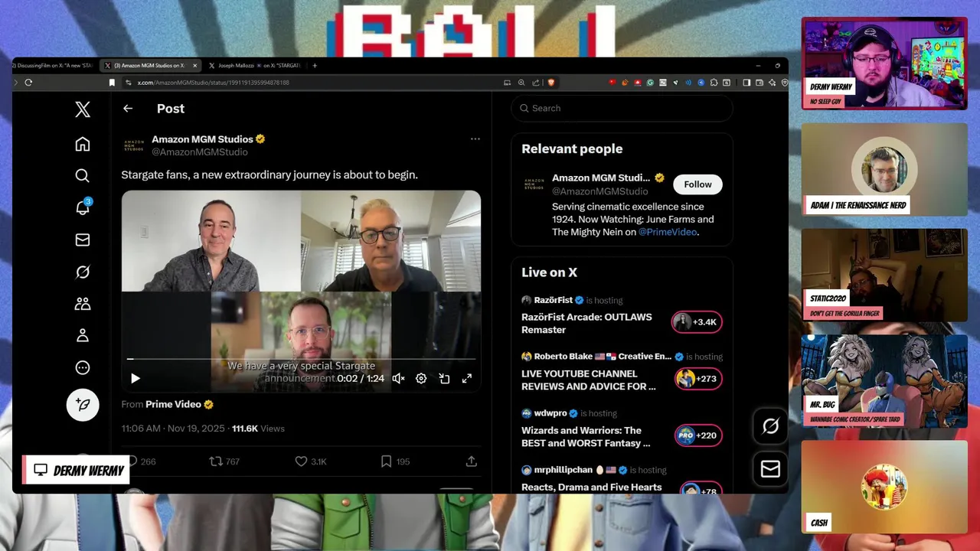Click the x.com address bar URL
The width and height of the screenshot is (980, 551).
pyautogui.click(x=214, y=83)
